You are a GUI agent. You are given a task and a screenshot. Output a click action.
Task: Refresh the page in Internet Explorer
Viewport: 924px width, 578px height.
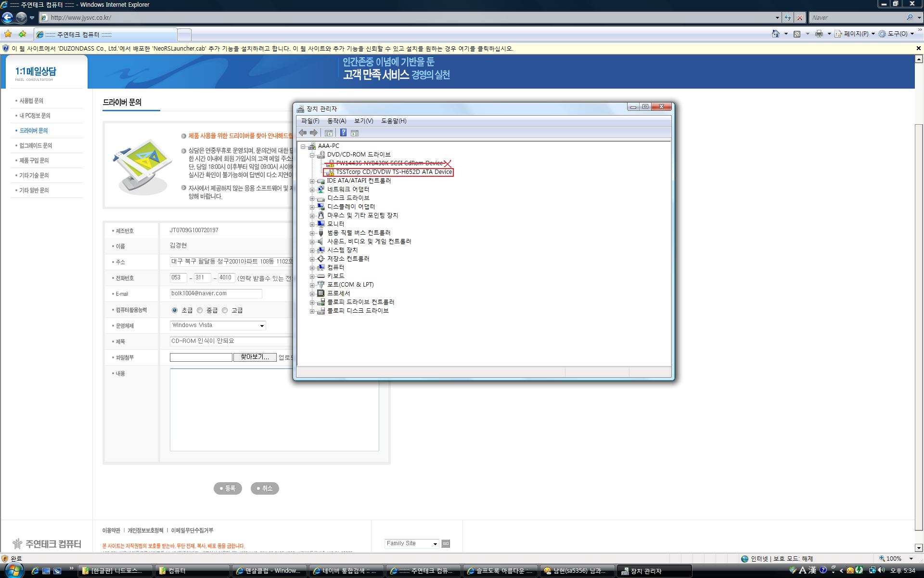[x=787, y=17]
